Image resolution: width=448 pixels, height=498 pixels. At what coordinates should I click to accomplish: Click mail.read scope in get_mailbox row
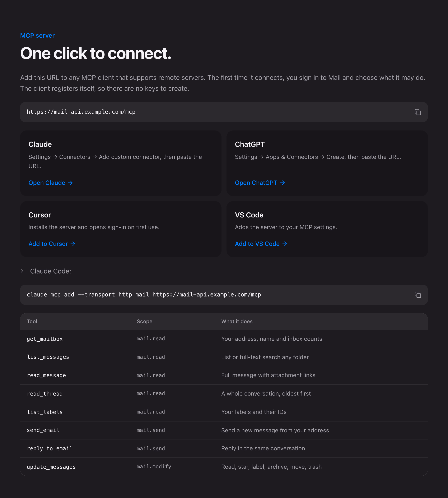click(x=151, y=339)
